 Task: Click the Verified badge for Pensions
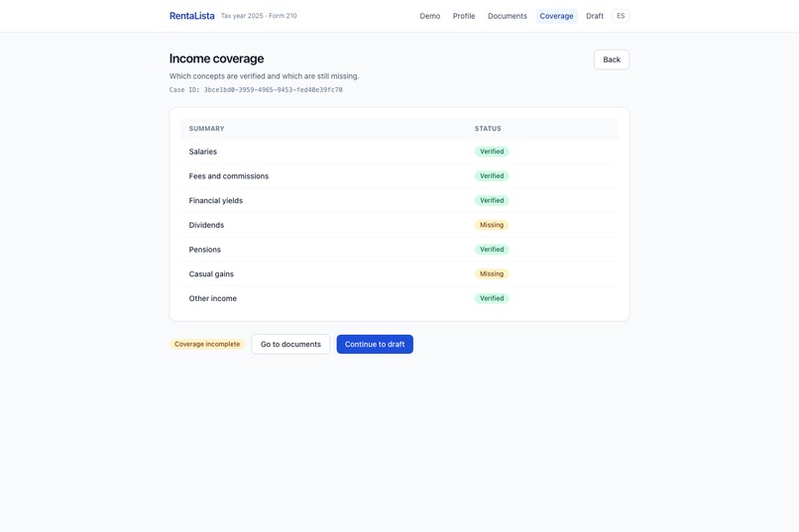pyautogui.click(x=492, y=250)
